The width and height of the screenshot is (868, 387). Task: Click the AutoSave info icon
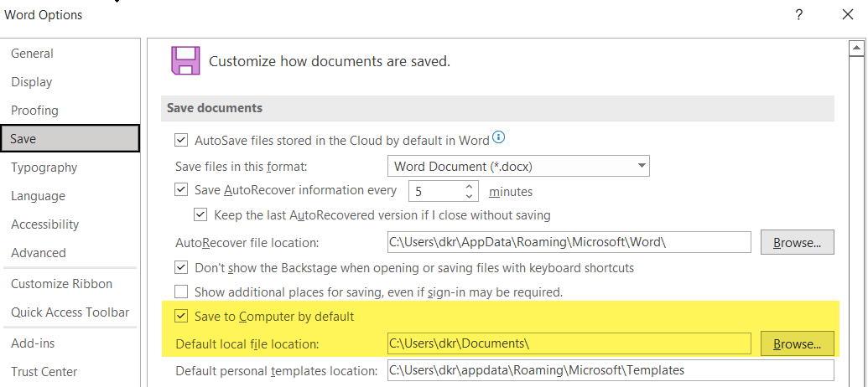click(499, 137)
